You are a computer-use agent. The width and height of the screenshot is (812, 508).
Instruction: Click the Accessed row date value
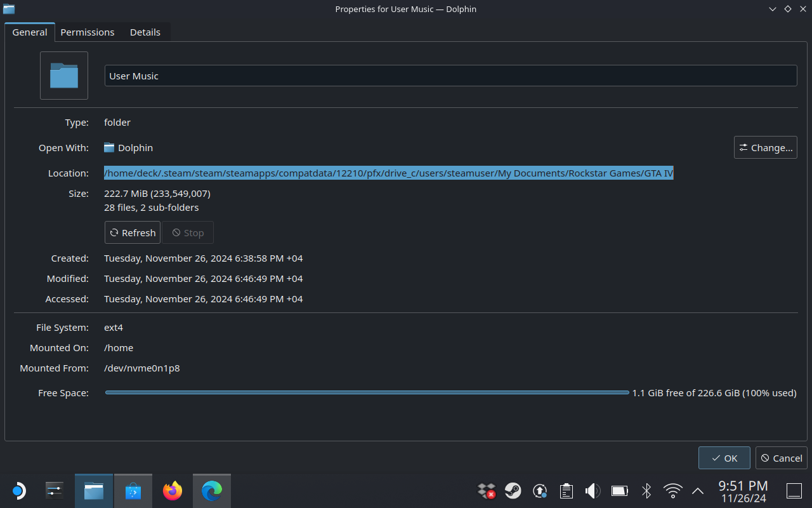click(x=204, y=299)
